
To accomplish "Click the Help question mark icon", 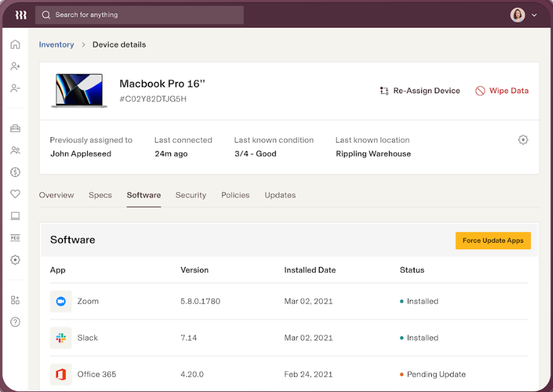I will [15, 322].
